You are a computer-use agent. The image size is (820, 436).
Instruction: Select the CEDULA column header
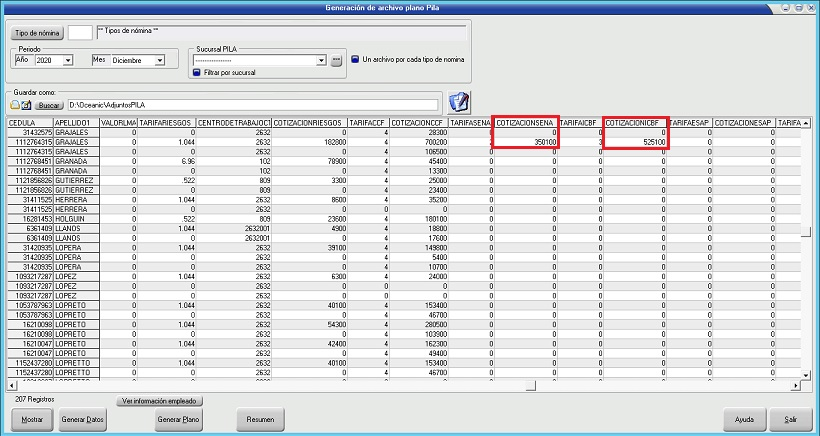pos(28,122)
